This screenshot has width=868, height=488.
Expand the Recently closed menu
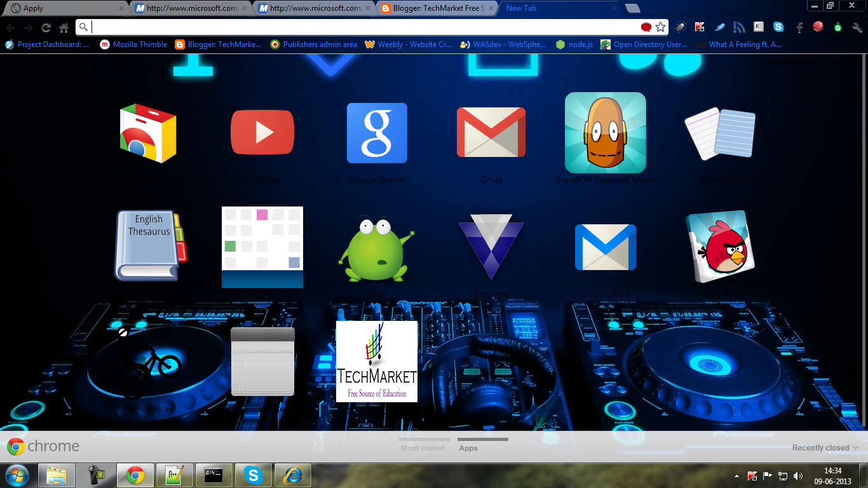[825, 448]
